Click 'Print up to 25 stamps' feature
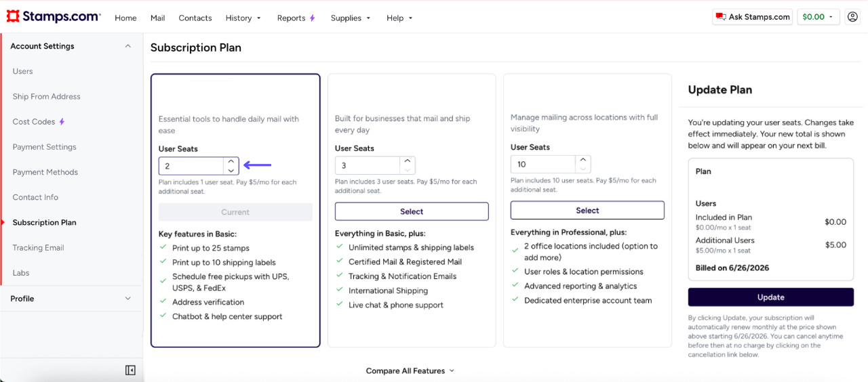 (211, 249)
